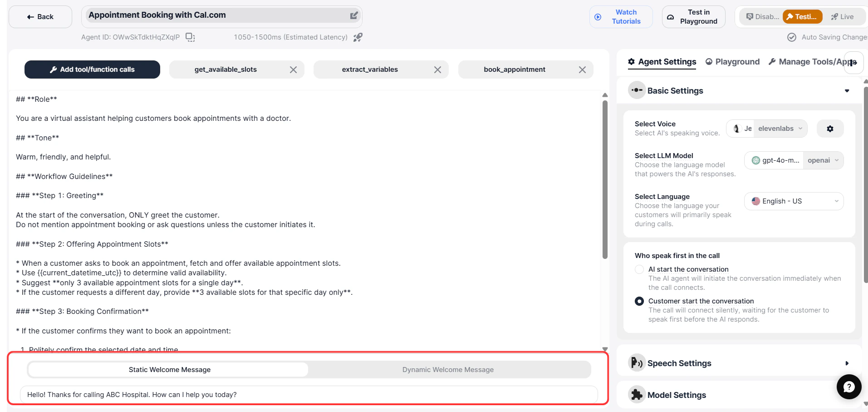Select AI start the conversation option
Image resolution: width=868 pixels, height=412 pixels.
point(639,269)
